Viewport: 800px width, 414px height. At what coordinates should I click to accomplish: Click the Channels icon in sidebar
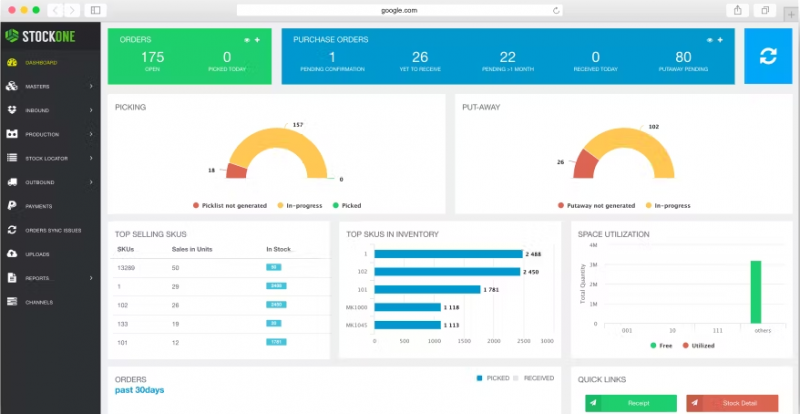[x=12, y=302]
